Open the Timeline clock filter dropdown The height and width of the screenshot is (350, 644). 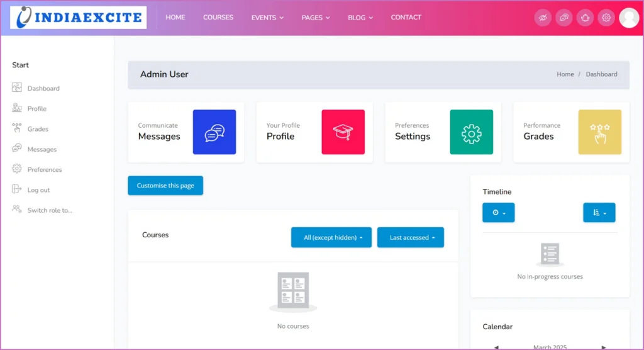click(499, 213)
